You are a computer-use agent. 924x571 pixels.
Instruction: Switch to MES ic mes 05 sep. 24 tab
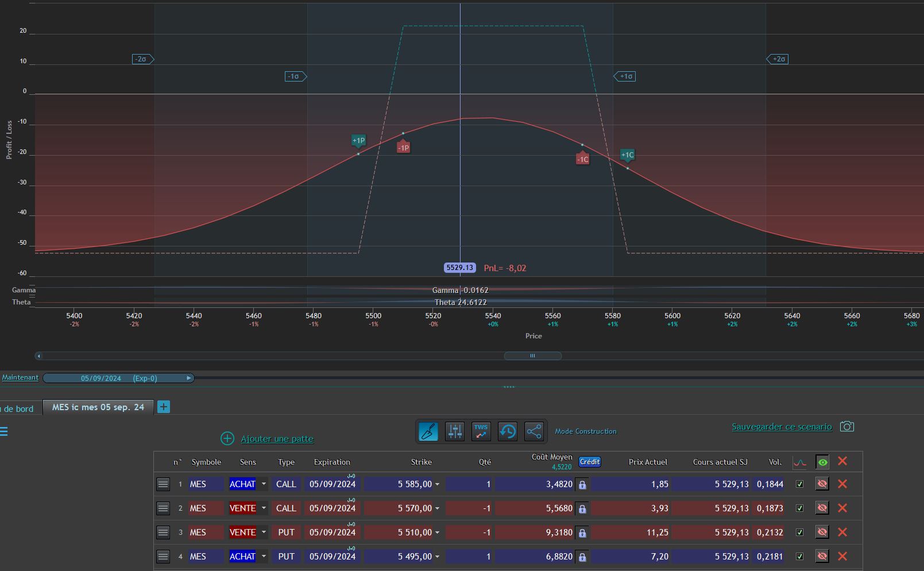tap(98, 407)
